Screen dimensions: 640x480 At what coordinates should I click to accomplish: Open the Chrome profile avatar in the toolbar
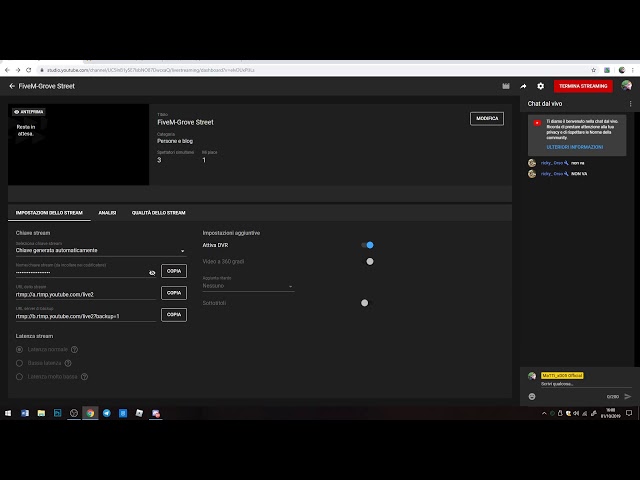(x=622, y=70)
